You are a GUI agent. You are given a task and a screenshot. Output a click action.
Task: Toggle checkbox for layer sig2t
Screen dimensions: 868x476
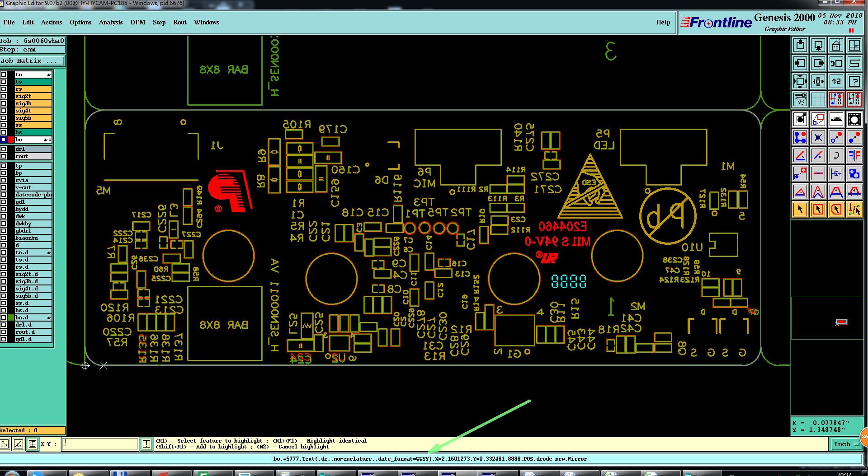[x=4, y=96]
